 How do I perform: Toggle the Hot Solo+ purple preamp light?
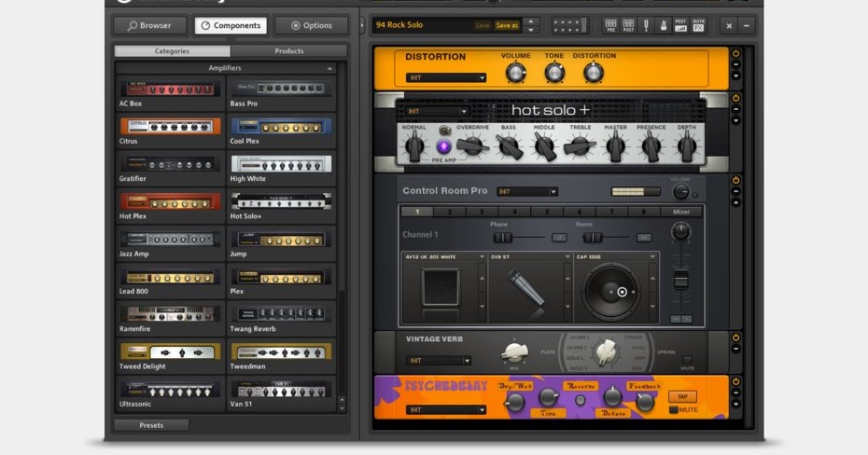pyautogui.click(x=443, y=146)
